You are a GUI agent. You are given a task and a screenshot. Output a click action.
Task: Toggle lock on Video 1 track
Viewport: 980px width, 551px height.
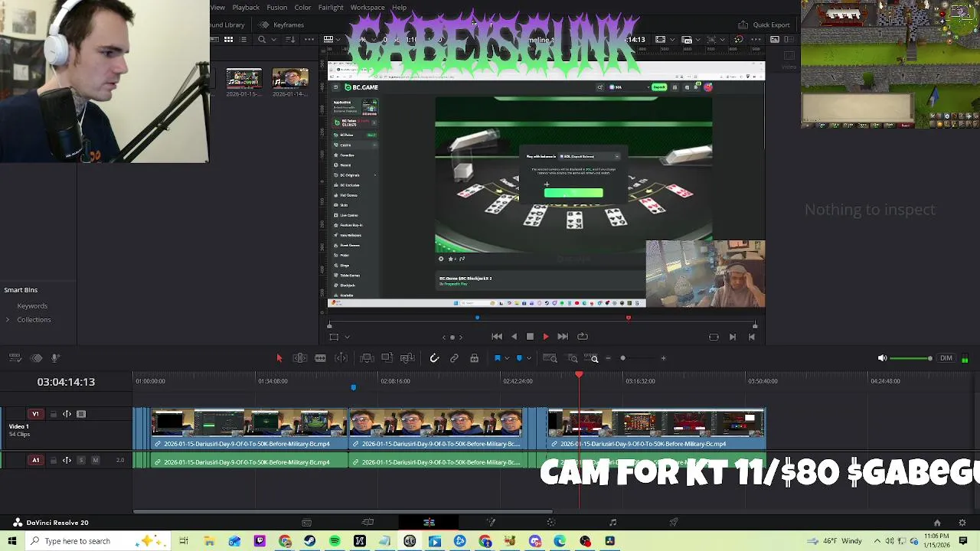click(x=54, y=414)
